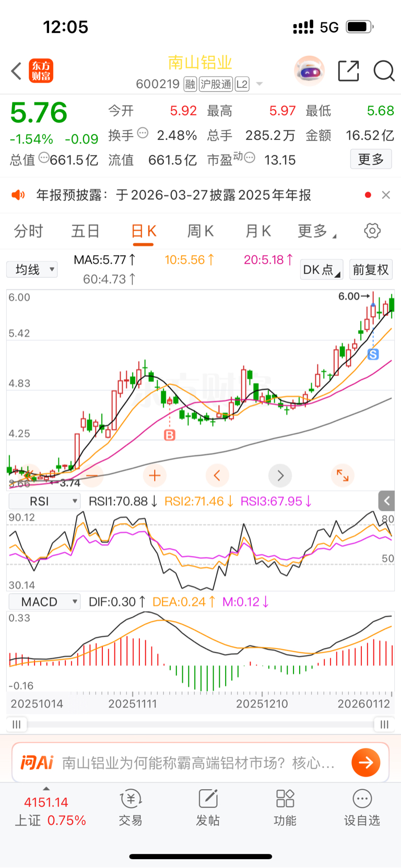Open the search magnifier icon
Screen dimensions: 401x868
click(x=384, y=70)
